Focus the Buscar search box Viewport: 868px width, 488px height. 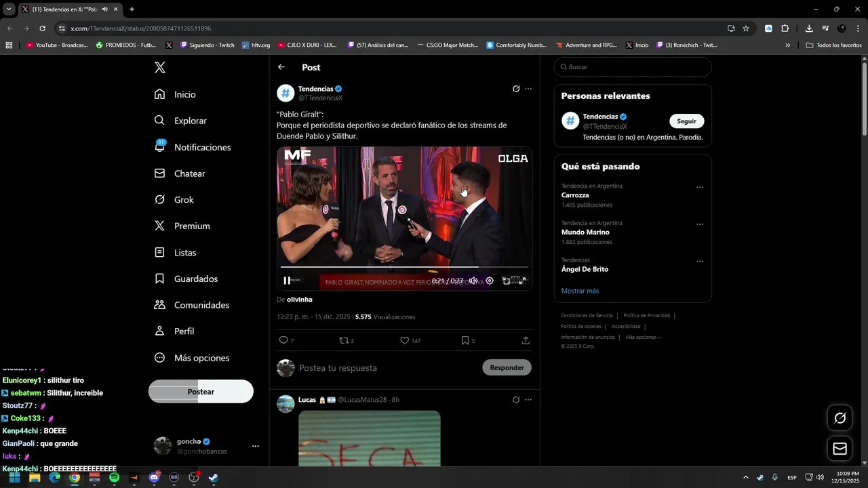633,67
